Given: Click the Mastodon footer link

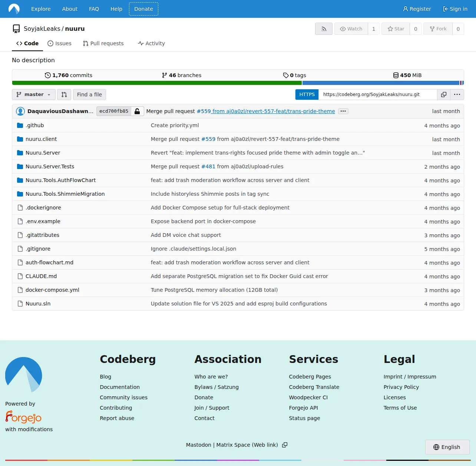Looking at the screenshot, I should 199,445.
